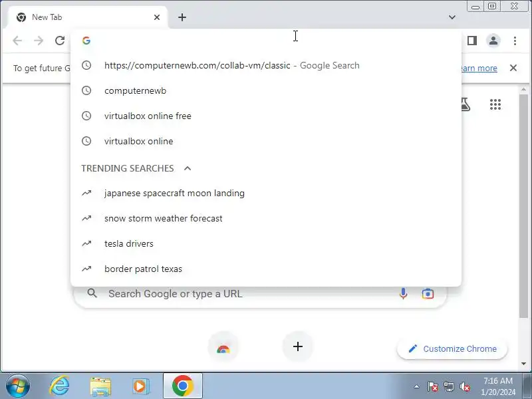Open the profile avatar icon

(493, 41)
